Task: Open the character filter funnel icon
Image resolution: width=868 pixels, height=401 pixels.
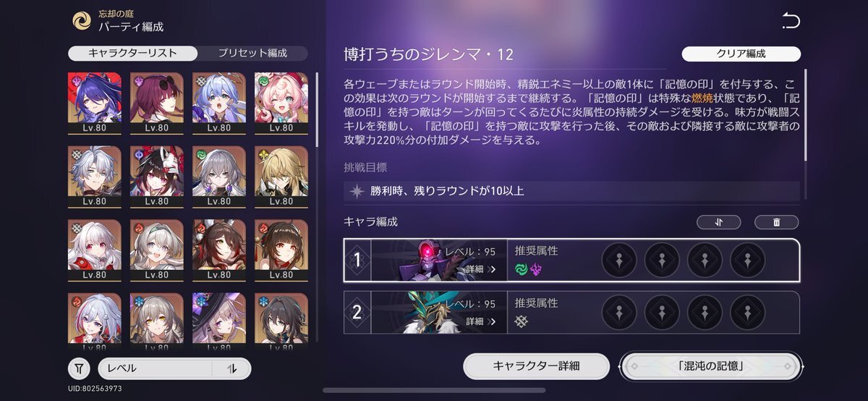Action: [x=80, y=368]
